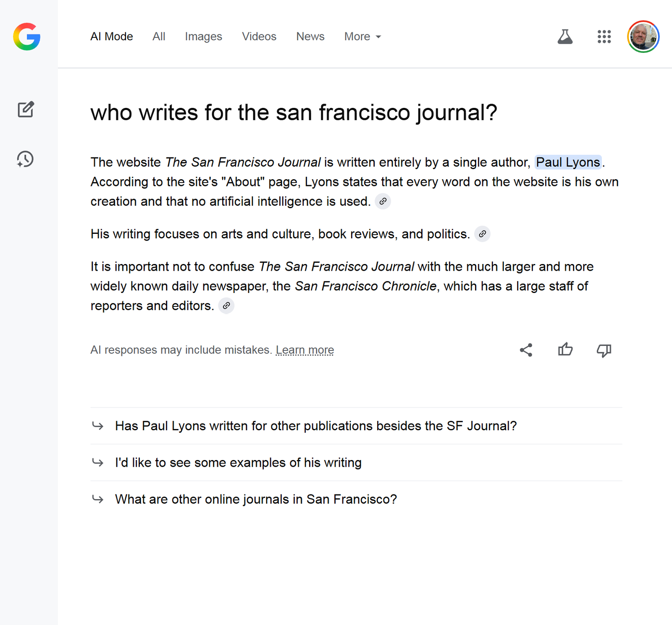Open the Google apps grid
This screenshot has width=672, height=625.
coord(604,37)
